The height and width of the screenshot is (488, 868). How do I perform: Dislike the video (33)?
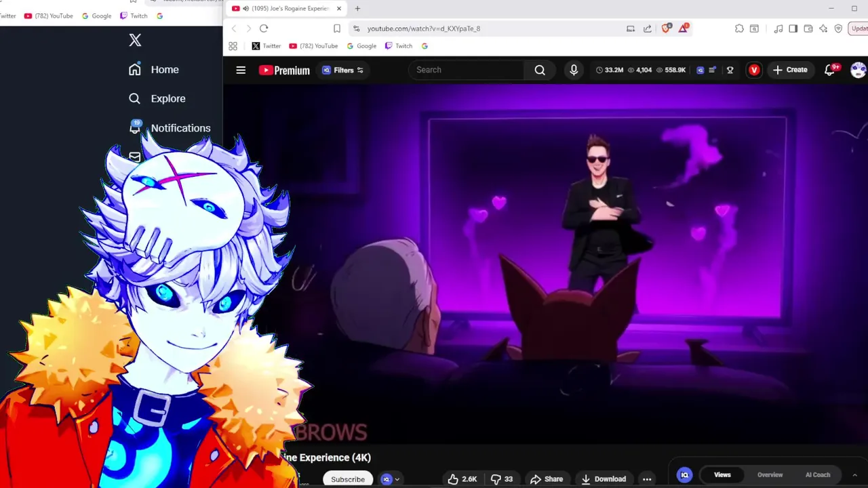coord(501,479)
